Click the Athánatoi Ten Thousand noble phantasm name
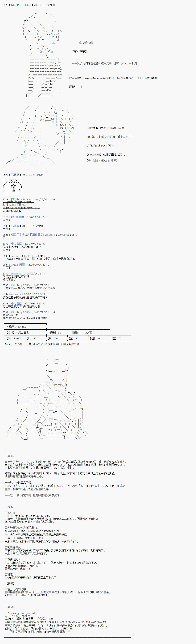196x644 pixels. tap(21, 613)
